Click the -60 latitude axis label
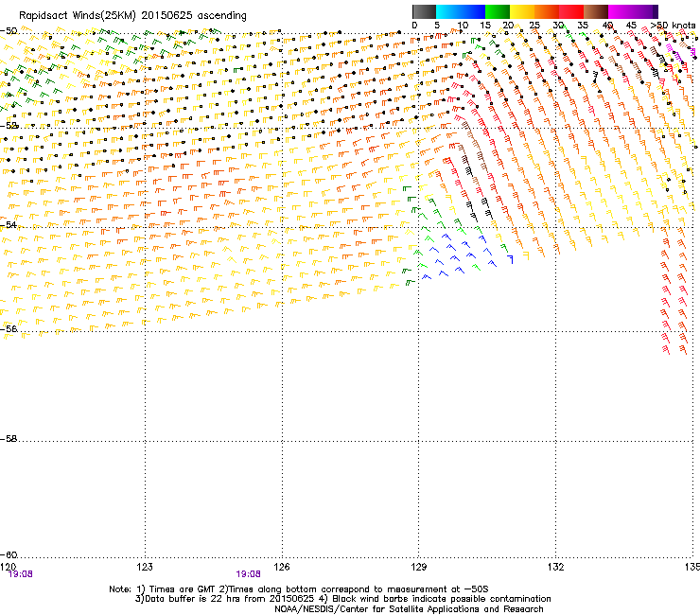Screen dimensions: 700x615 pyautogui.click(x=9, y=554)
